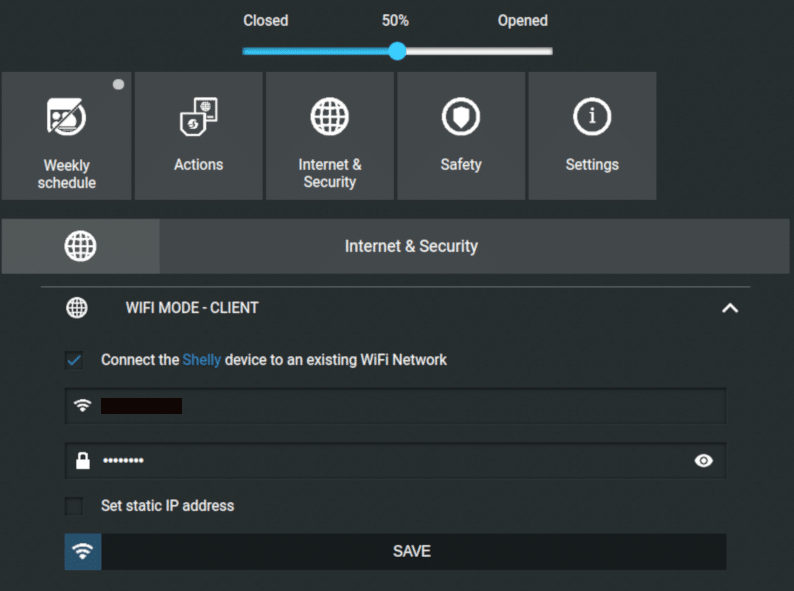Open the Safety tile
Viewport: 794px width, 591px height.
(x=461, y=136)
